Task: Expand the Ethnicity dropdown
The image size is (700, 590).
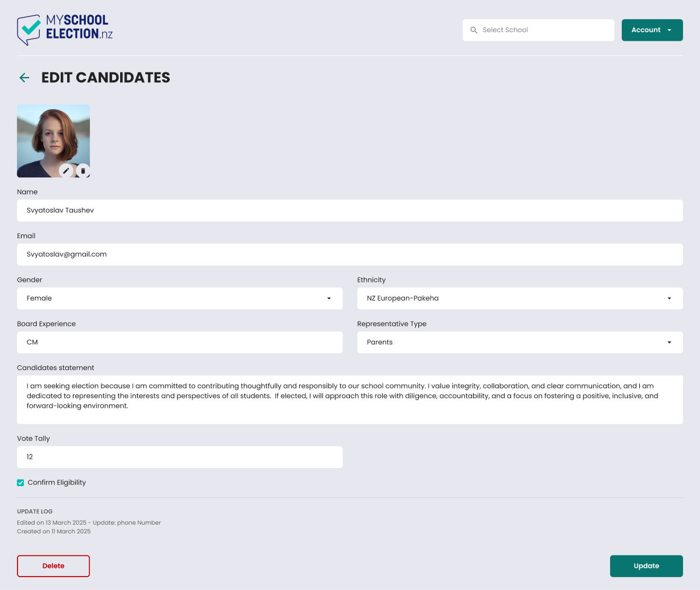Action: (x=520, y=298)
